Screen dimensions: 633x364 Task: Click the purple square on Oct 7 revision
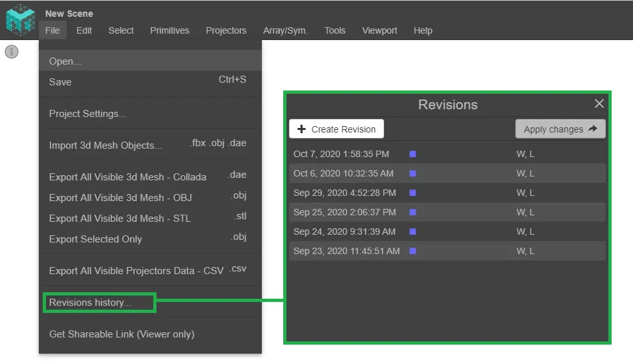(413, 154)
